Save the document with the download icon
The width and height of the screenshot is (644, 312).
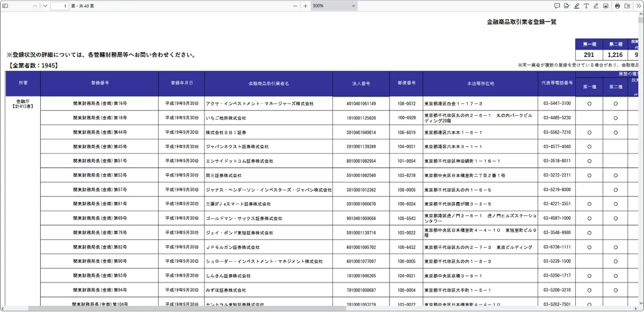627,6
